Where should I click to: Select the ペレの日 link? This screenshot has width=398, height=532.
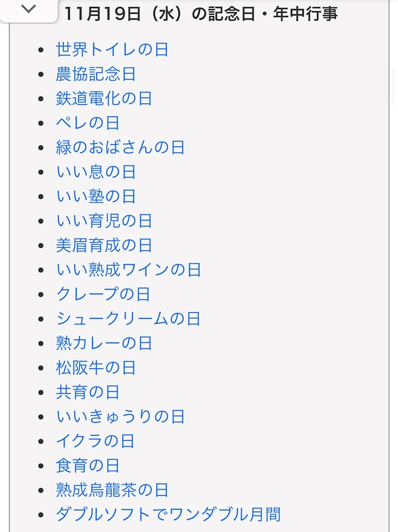[88, 123]
